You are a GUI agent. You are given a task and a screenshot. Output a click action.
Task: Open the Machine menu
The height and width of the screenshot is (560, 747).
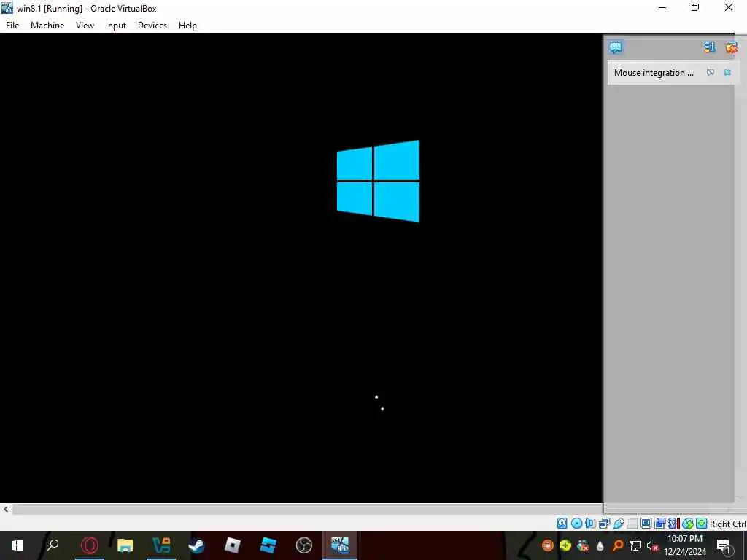pos(47,26)
